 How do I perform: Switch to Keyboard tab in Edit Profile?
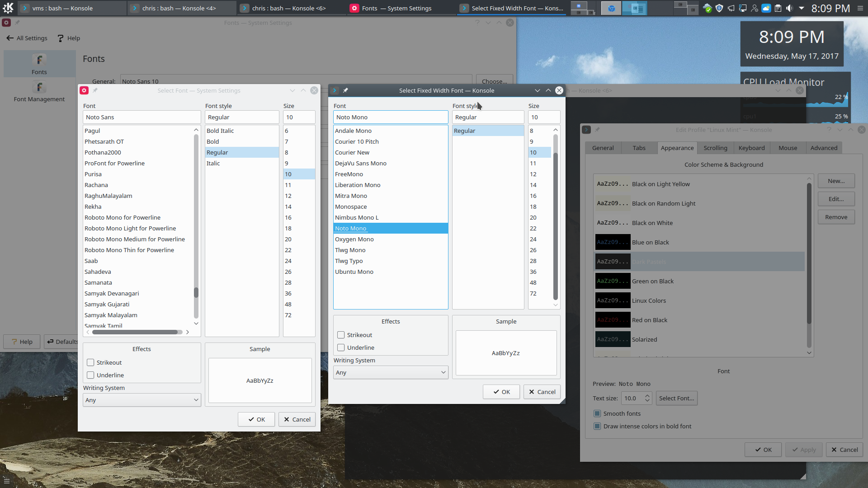click(751, 148)
